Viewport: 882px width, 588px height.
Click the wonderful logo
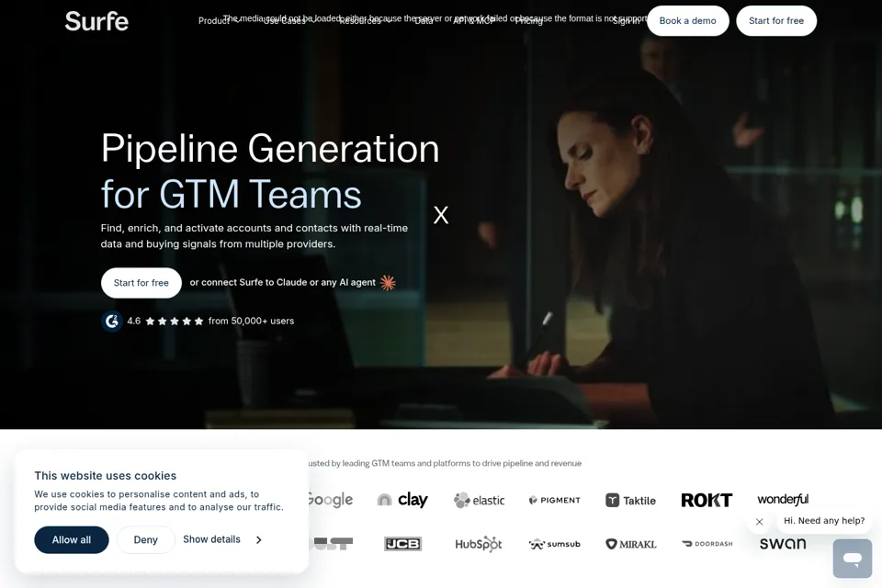pyautogui.click(x=783, y=499)
